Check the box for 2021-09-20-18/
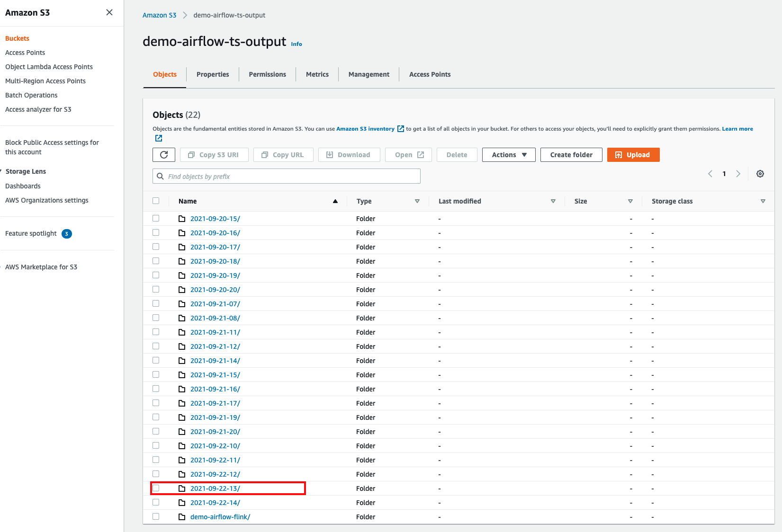The width and height of the screenshot is (782, 532). 156,261
